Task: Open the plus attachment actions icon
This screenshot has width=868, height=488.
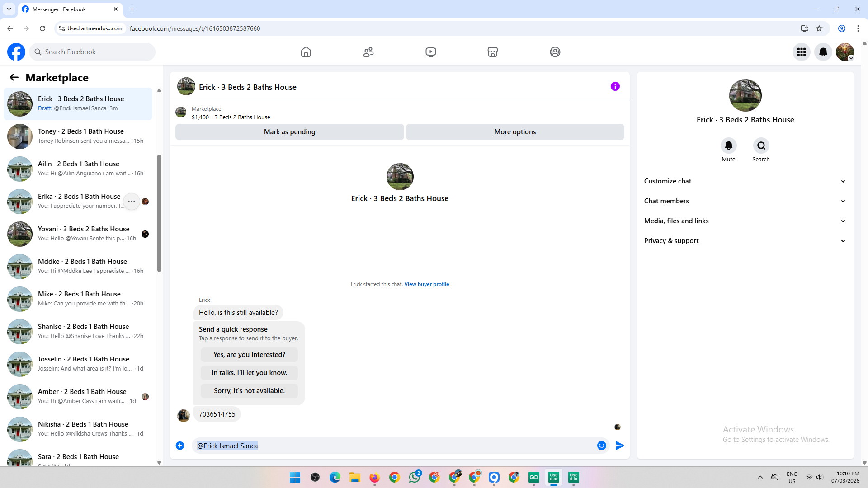Action: point(180,446)
